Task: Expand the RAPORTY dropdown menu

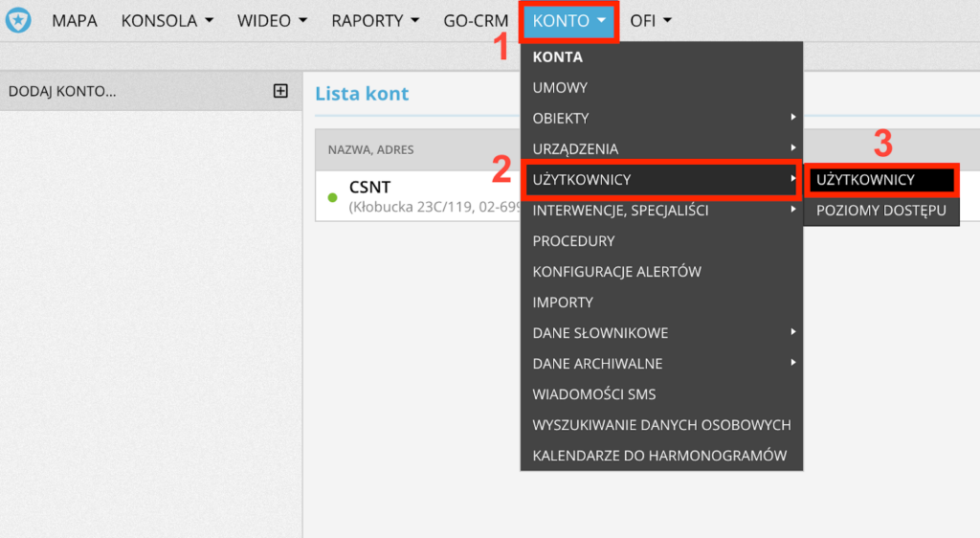Action: pos(375,21)
